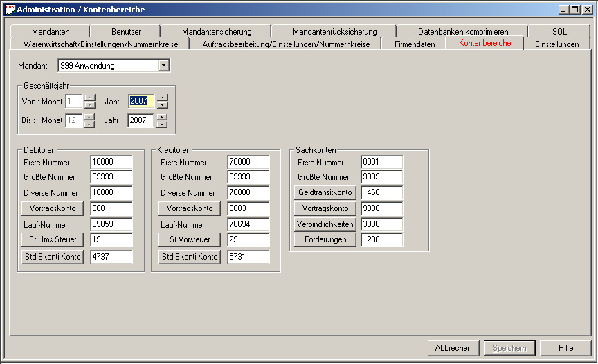Open the SQL tab
598x364 pixels.
tap(559, 31)
